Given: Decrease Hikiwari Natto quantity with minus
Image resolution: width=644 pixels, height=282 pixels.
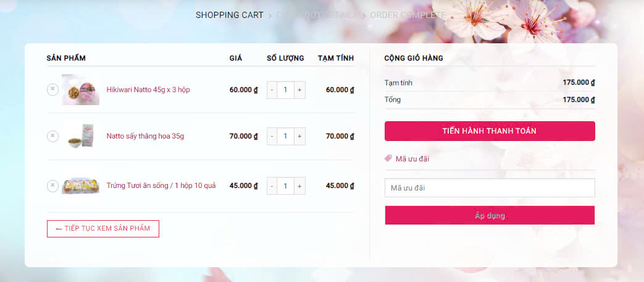Looking at the screenshot, I should (272, 90).
